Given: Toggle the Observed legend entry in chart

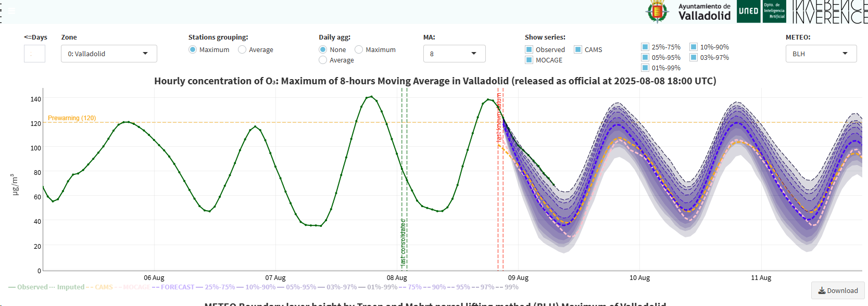Looking at the screenshot, I should click(x=28, y=287).
